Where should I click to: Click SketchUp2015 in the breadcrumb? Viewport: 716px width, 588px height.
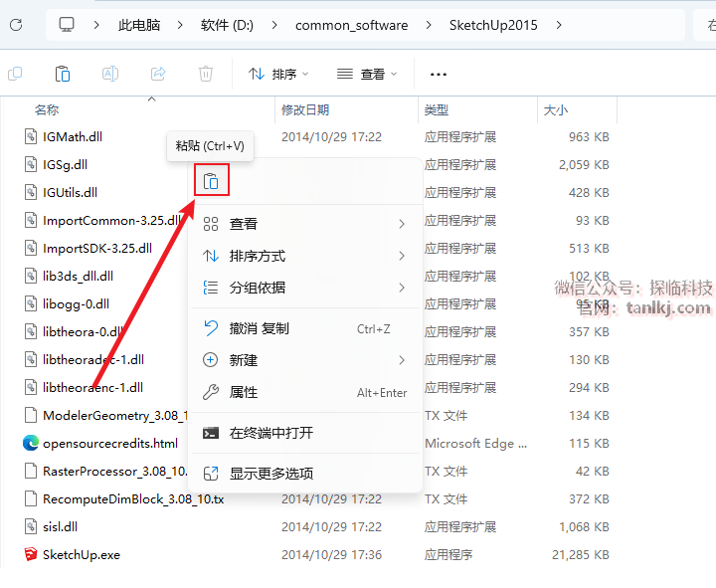point(493,25)
